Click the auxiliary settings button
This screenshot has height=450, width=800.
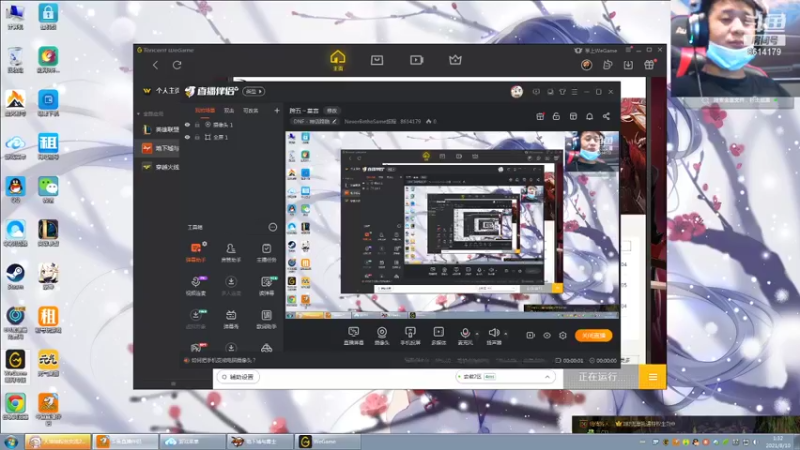(x=238, y=377)
